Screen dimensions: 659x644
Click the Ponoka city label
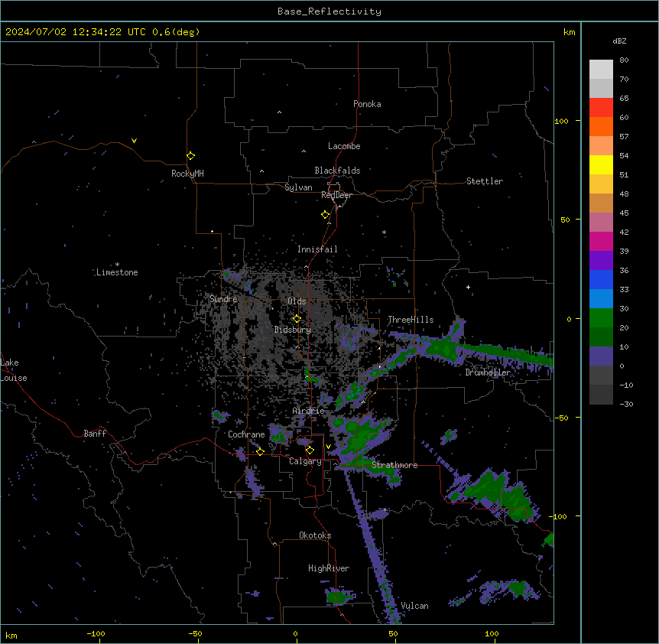[x=367, y=104]
